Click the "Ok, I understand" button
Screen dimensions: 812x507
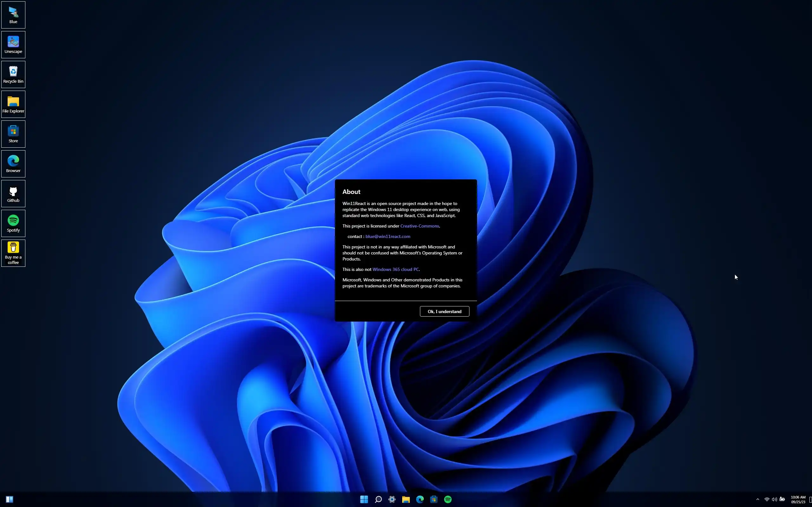pyautogui.click(x=444, y=311)
